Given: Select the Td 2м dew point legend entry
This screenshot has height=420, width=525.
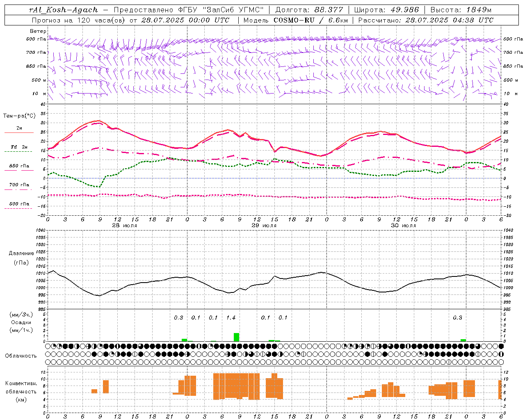Looking at the screenshot, I should [19, 147].
